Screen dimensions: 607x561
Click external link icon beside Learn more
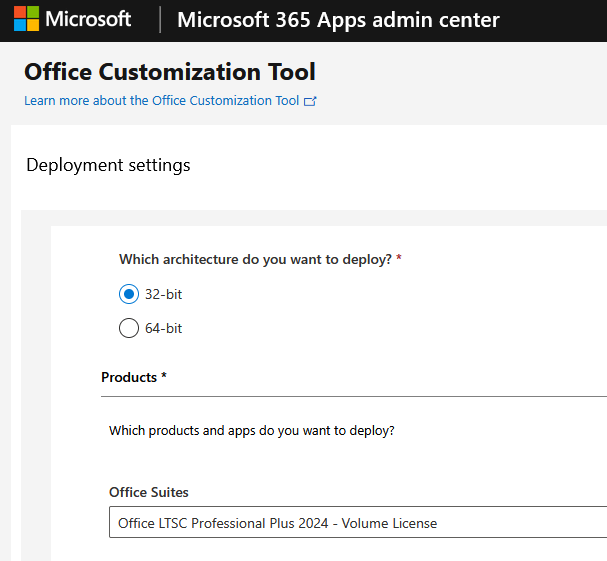point(310,101)
